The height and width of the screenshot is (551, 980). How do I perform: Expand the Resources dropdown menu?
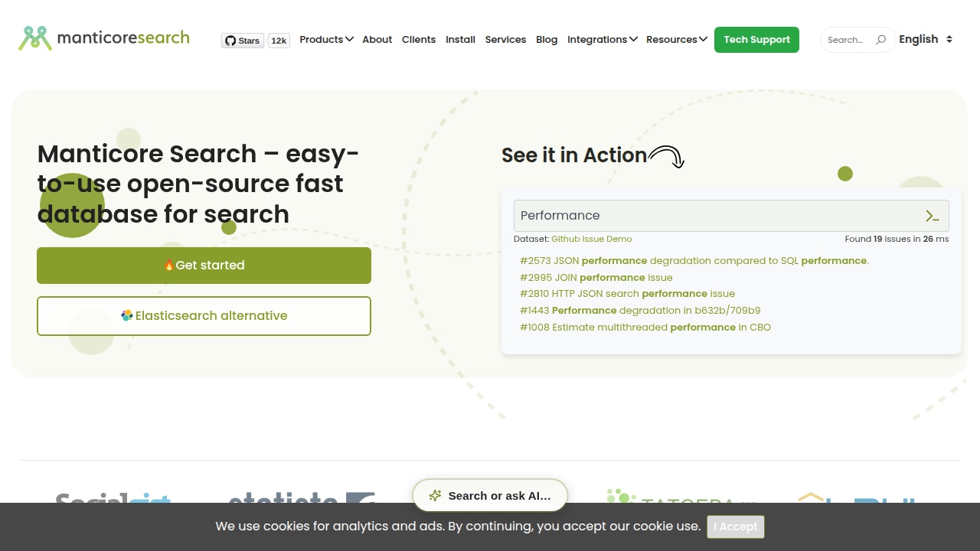pos(677,40)
